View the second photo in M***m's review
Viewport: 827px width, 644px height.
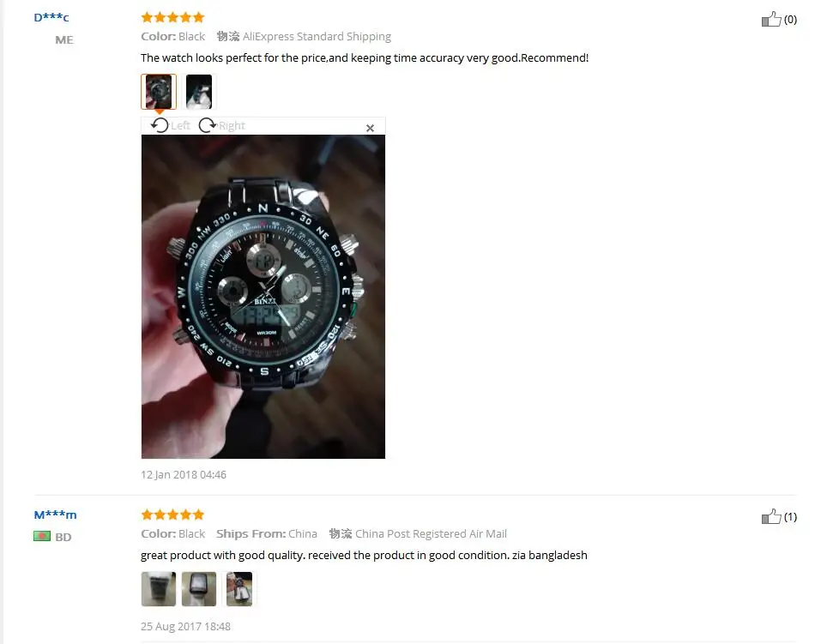[x=199, y=588]
